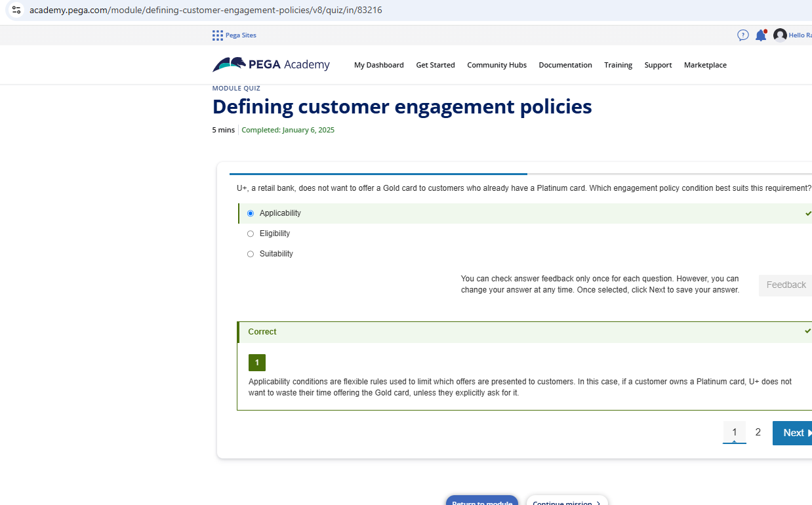This screenshot has width=812, height=505.
Task: Open the help question mark icon
Action: (x=742, y=35)
